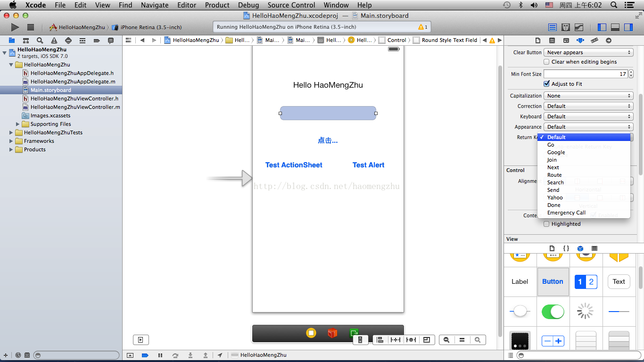Select the Button object in the library
This screenshot has width=644, height=362.
(553, 282)
